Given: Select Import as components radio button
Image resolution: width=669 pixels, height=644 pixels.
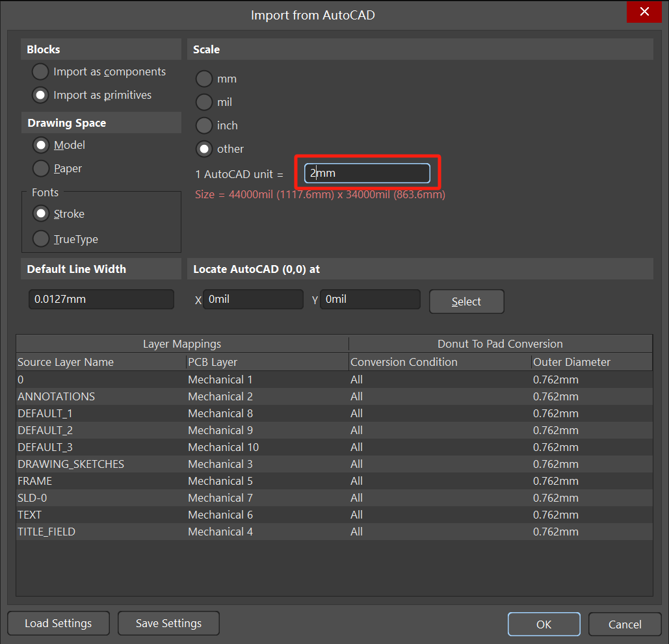Looking at the screenshot, I should (40, 72).
